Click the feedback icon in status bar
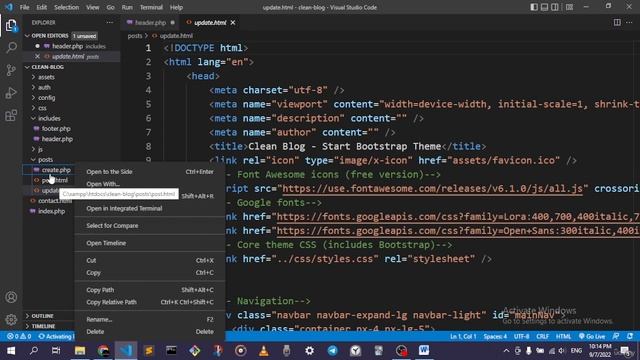This screenshot has width=640, height=360. [x=616, y=337]
